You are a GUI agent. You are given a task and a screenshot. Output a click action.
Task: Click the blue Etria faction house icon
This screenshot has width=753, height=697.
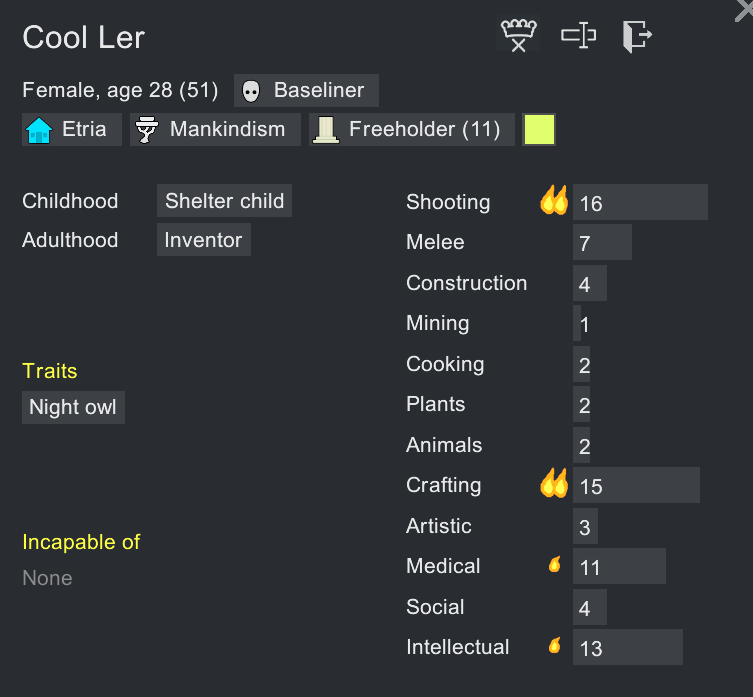(x=39, y=130)
